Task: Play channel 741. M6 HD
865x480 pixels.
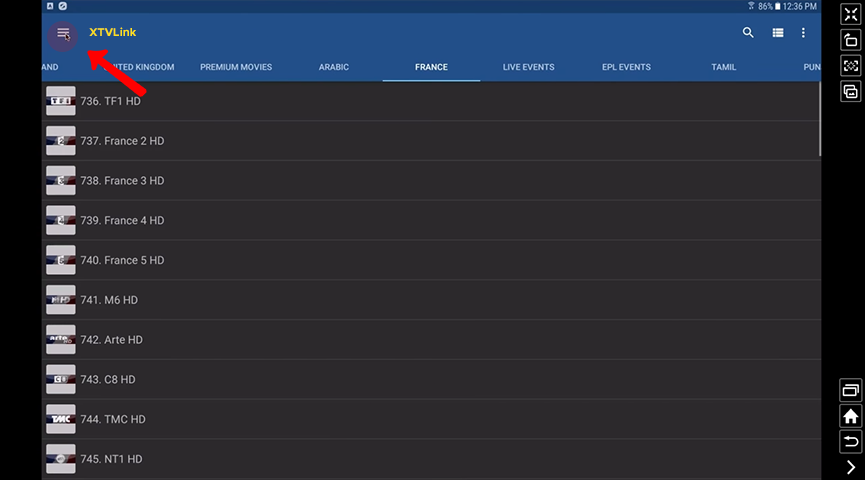Action: pos(431,300)
